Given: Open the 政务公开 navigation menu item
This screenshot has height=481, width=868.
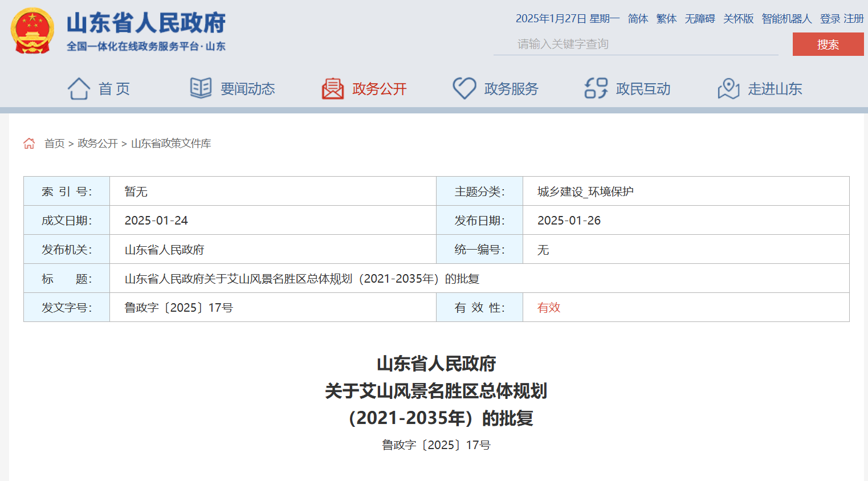Looking at the screenshot, I should tap(380, 89).
